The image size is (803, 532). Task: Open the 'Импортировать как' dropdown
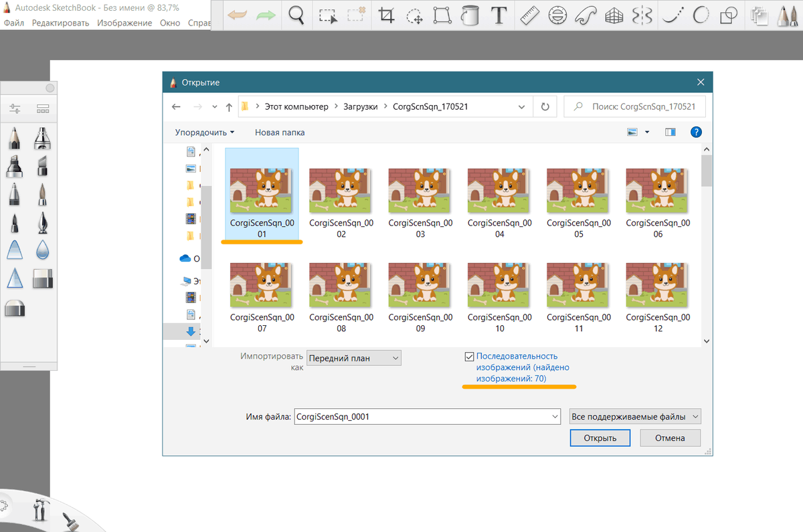(x=353, y=358)
